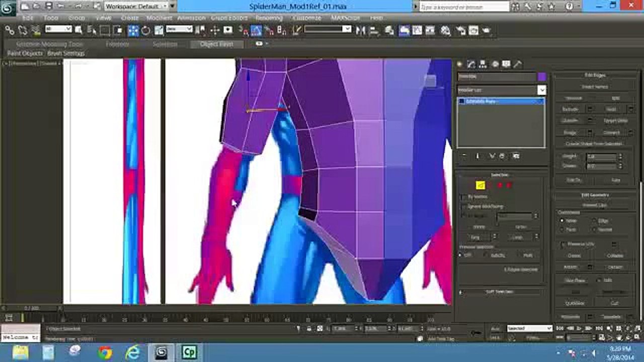644x362 pixels.
Task: Enable the By Vertex checkbox
Action: pos(464,197)
